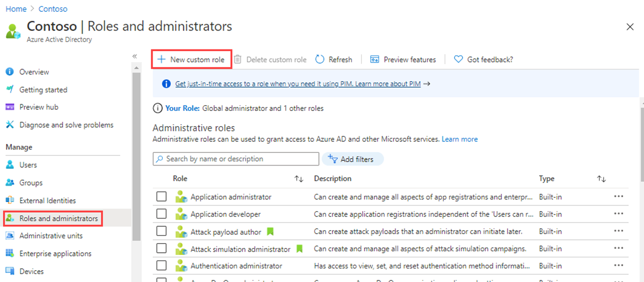Click the Got feedback heart icon

pos(459,60)
